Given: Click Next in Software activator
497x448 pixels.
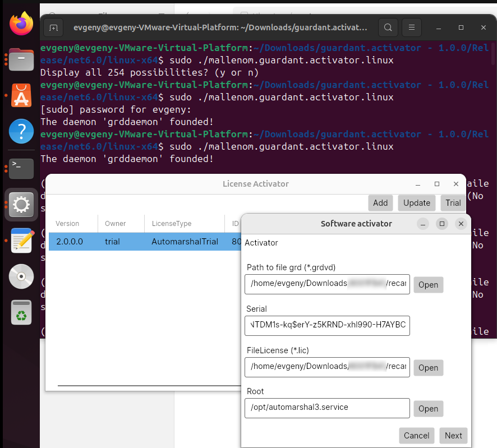Looking at the screenshot, I should pyautogui.click(x=453, y=436).
